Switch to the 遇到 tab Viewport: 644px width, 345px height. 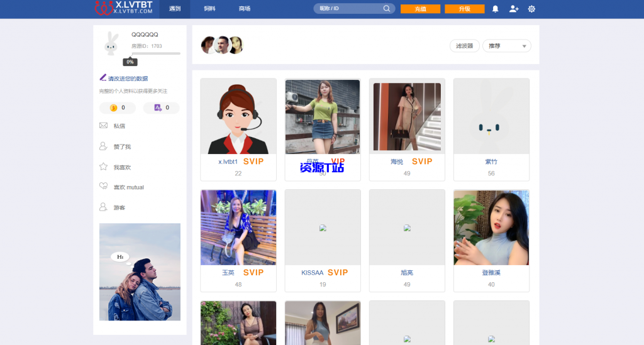tap(175, 9)
